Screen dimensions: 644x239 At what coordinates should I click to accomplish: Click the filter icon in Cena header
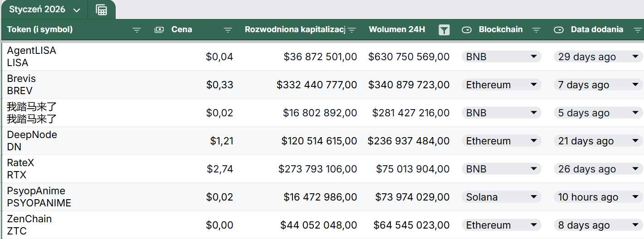pyautogui.click(x=228, y=30)
